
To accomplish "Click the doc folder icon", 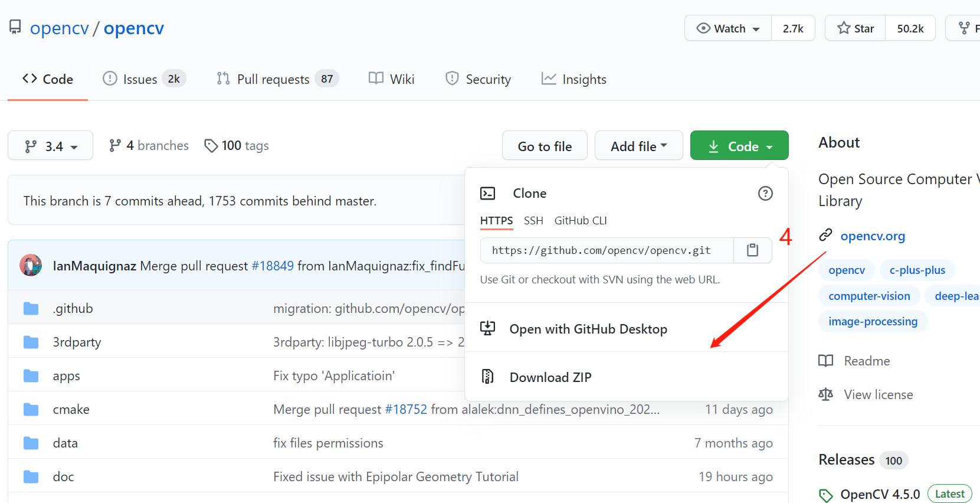I will 31,476.
